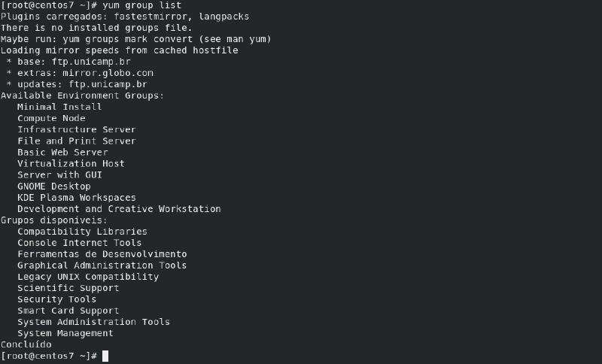Click the 'Minimal Install' group line
This screenshot has width=602, height=364.
pos(59,107)
